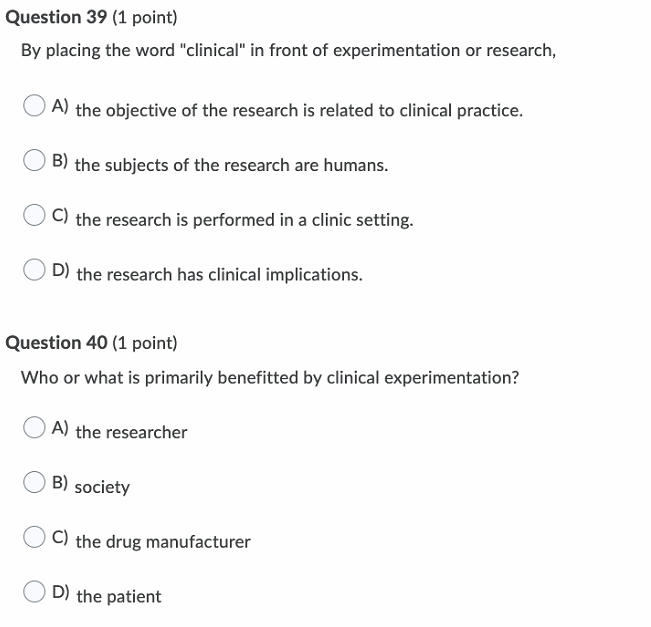The width and height of the screenshot is (651, 627).
Task: Click answer text 'the research is performed in a clinic setting'
Action: pyautogui.click(x=245, y=220)
